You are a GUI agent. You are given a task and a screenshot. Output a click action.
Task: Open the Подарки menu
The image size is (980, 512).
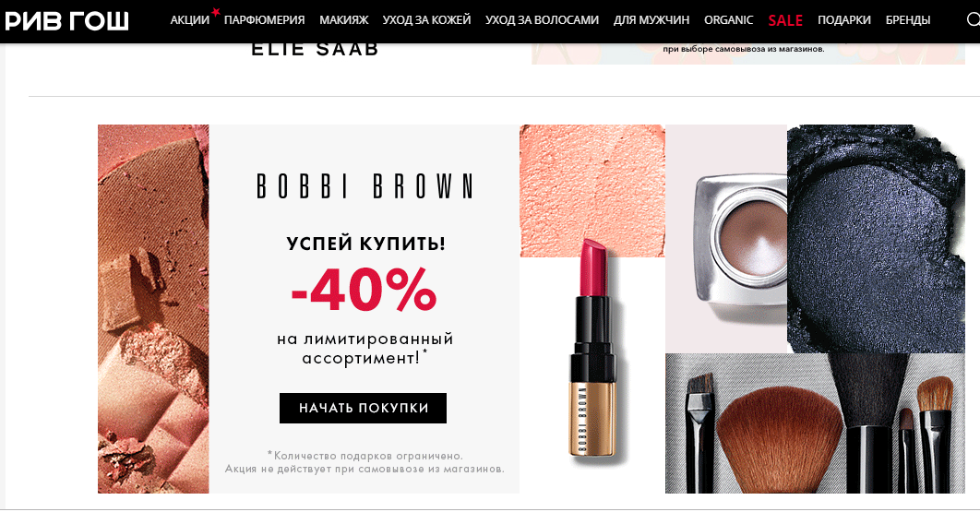pos(843,20)
